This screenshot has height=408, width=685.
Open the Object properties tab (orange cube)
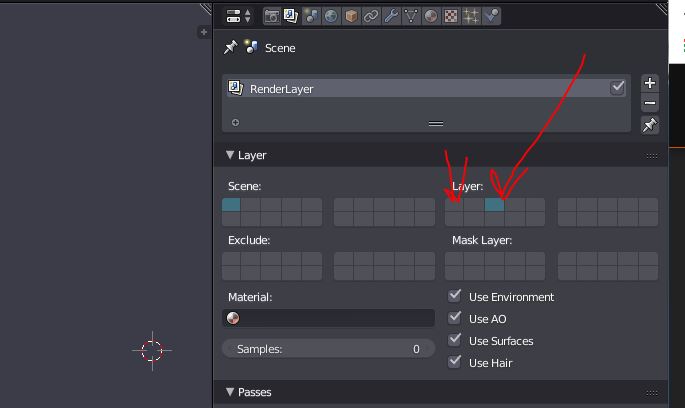(351, 17)
